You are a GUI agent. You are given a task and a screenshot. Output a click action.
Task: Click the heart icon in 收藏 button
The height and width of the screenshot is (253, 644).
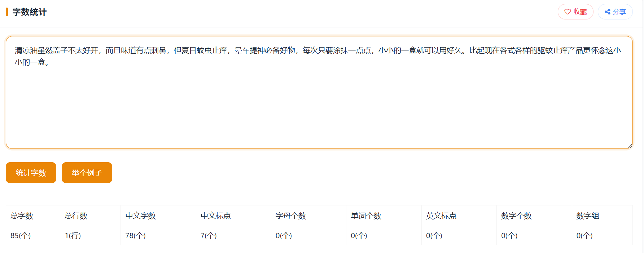[x=568, y=12]
